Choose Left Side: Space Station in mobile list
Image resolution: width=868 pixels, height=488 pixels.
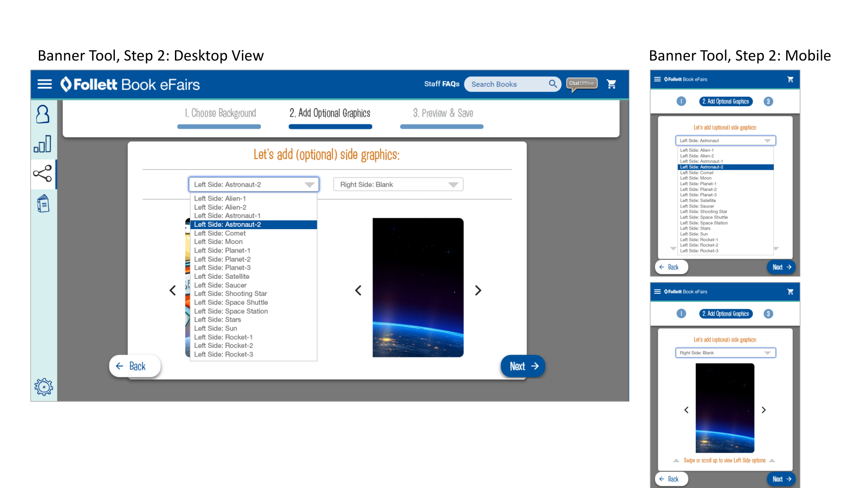(x=726, y=223)
